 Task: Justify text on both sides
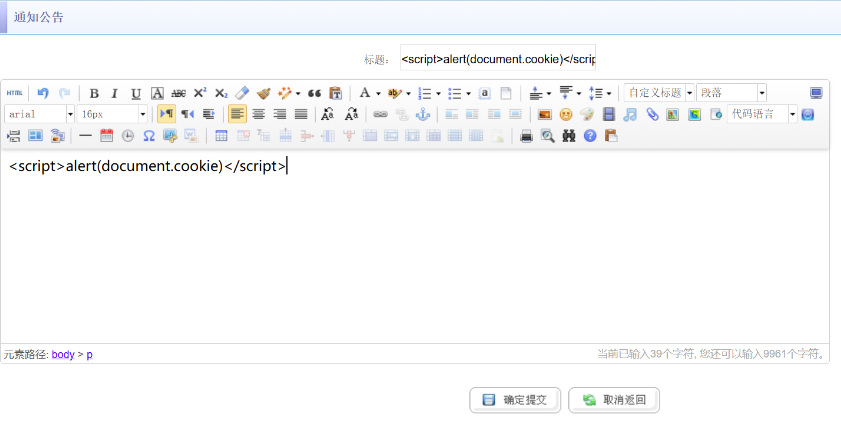tap(301, 114)
